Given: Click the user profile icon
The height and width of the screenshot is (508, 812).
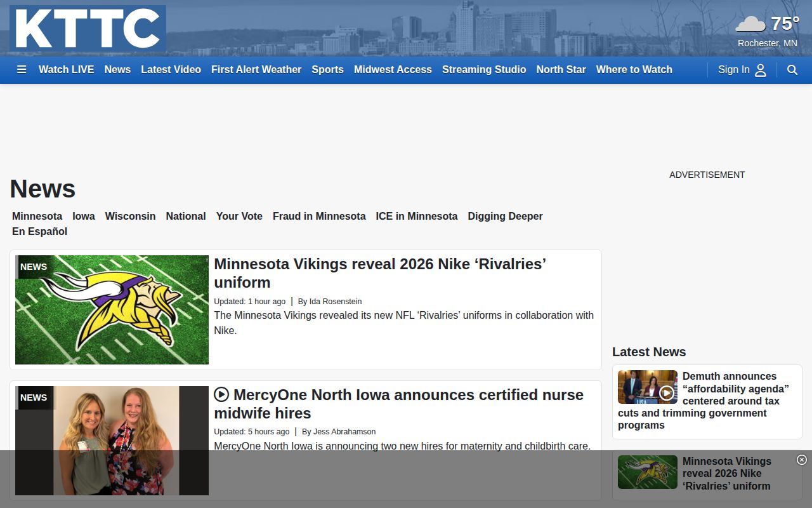Looking at the screenshot, I should [761, 70].
